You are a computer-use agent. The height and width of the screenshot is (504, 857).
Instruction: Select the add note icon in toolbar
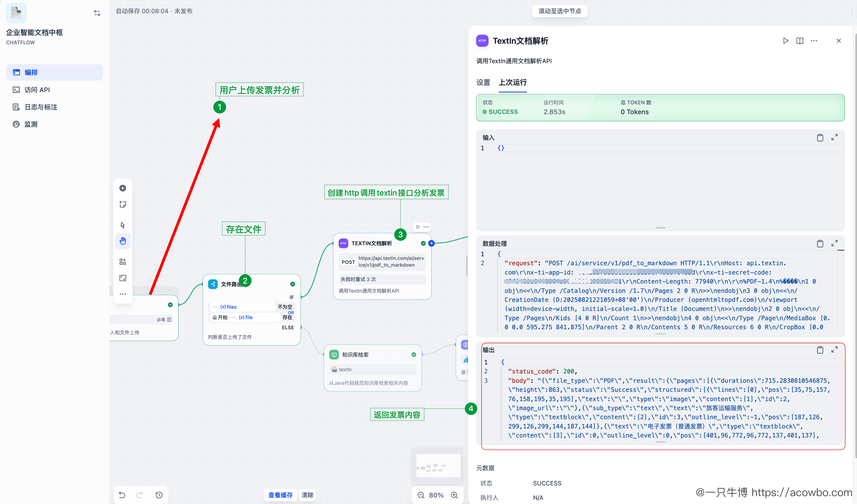(123, 204)
